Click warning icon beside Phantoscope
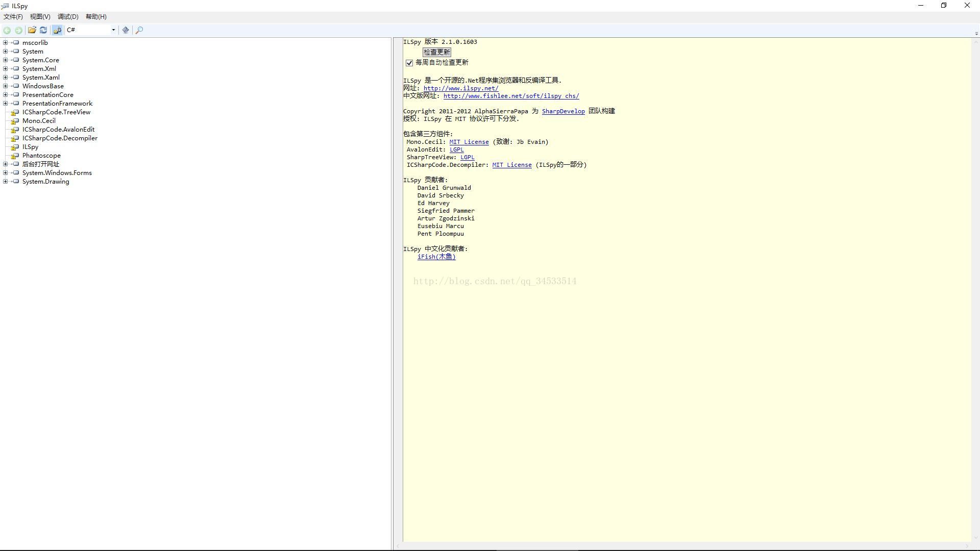The image size is (980, 551). click(x=15, y=156)
